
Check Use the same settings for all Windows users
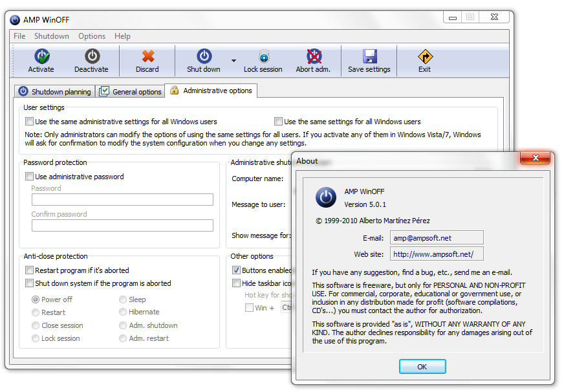click(x=278, y=122)
